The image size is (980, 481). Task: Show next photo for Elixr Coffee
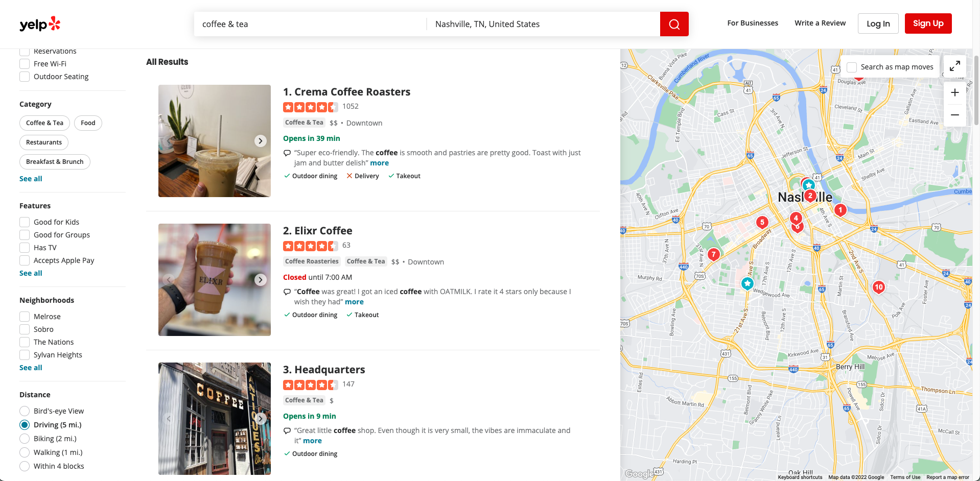[x=261, y=280]
